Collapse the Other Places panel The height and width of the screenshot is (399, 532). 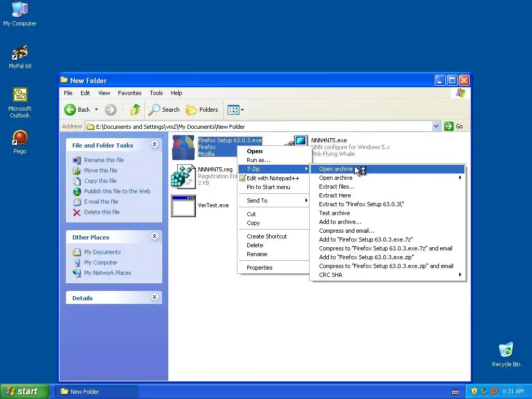(154, 236)
